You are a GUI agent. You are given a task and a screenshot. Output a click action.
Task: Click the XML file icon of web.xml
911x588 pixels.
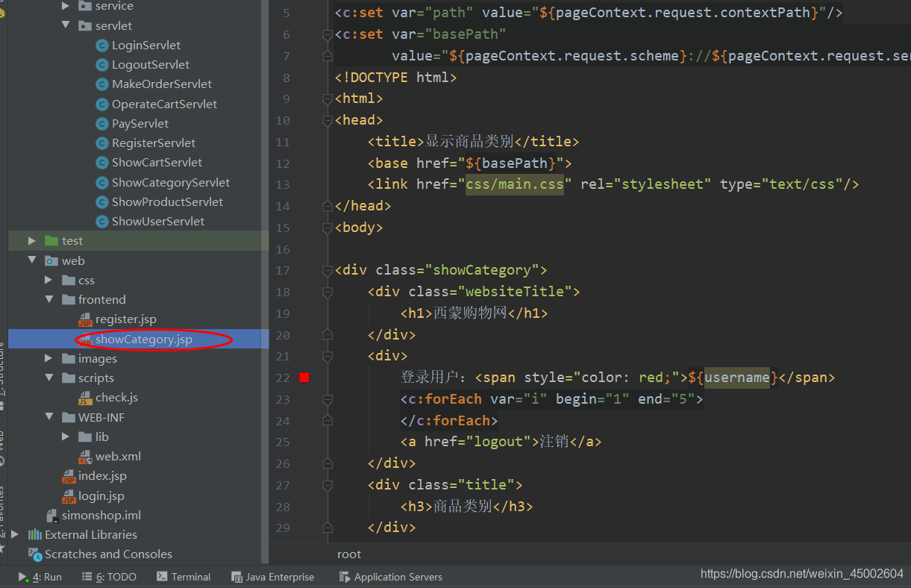[85, 457]
